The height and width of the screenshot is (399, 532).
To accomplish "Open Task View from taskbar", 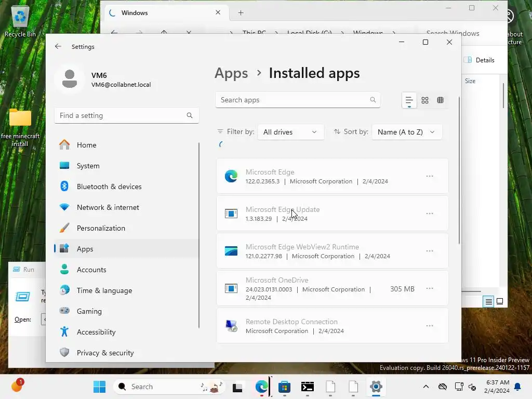I will [237, 387].
